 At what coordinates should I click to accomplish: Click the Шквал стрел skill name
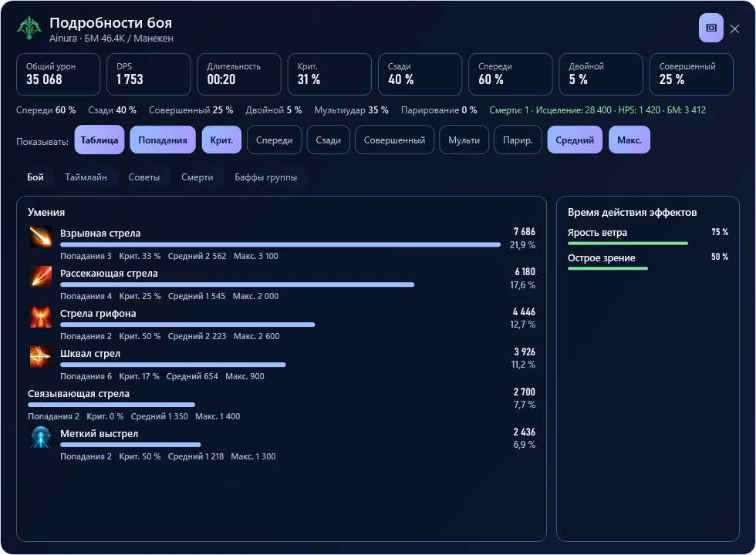coord(90,354)
